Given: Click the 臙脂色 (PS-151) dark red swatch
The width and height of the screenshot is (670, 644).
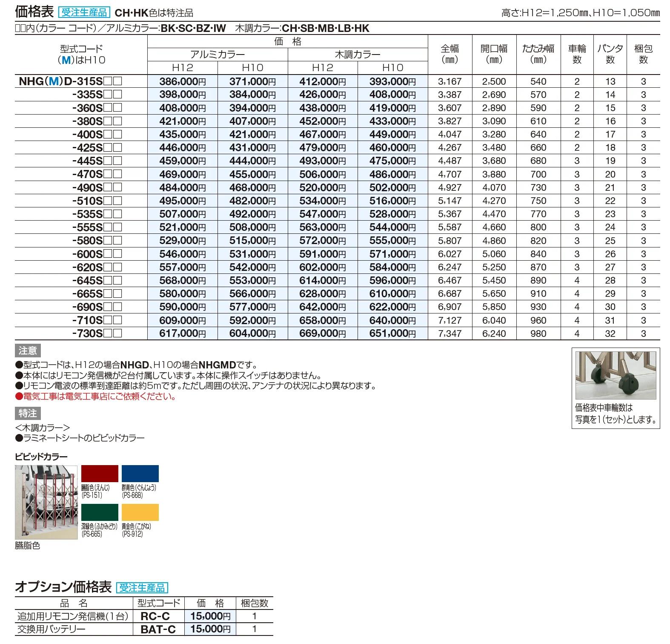Looking at the screenshot, I should 100,474.
